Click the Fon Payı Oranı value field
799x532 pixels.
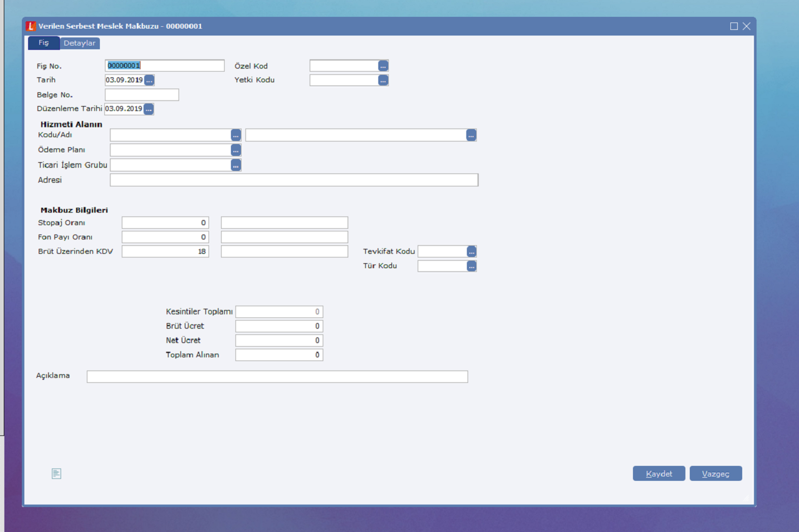click(165, 237)
